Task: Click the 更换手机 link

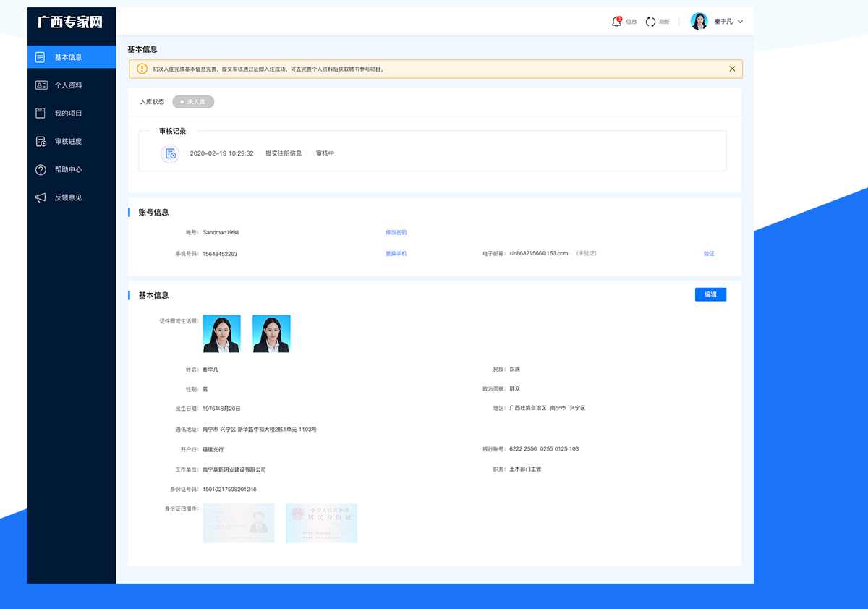Action: [396, 254]
